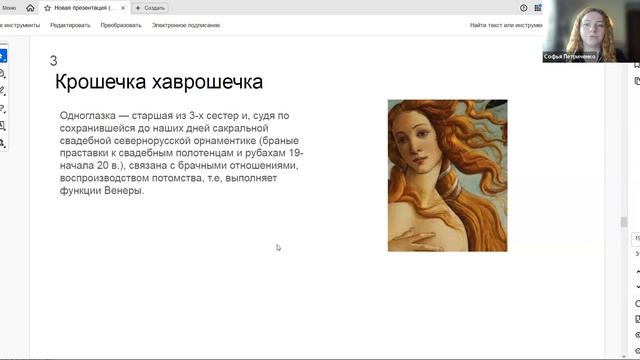Go to the next page with the down arrow
The width and height of the screenshot is (640, 360).
pos(638,287)
